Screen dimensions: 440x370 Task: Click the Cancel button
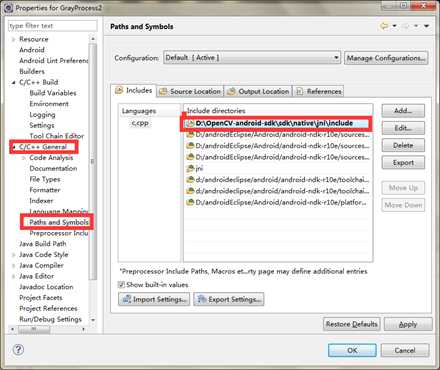[x=405, y=350]
